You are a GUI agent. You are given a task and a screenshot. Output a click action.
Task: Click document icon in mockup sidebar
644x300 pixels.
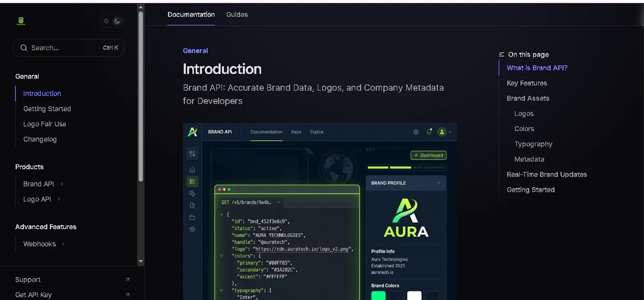click(192, 205)
